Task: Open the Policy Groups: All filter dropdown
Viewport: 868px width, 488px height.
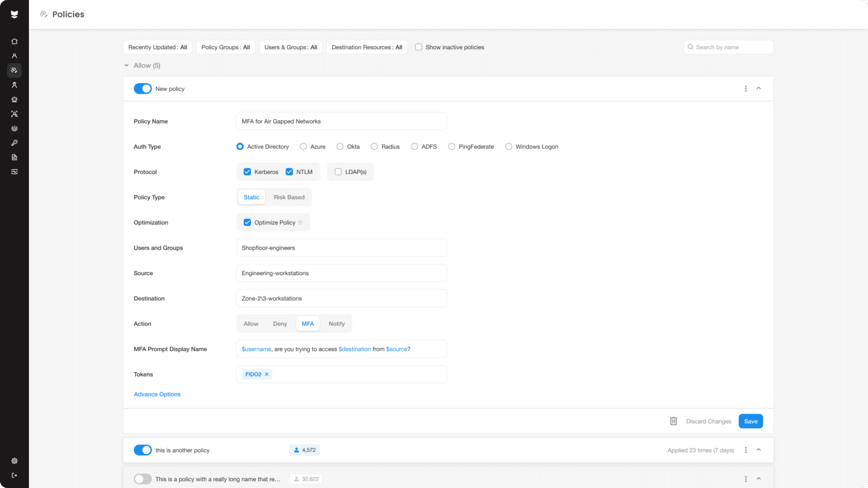Action: coord(225,47)
